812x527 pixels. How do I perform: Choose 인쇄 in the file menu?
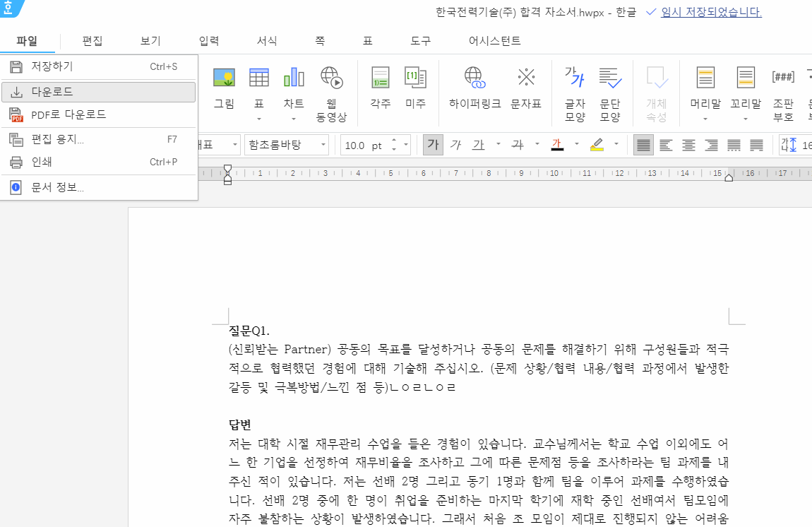click(98, 162)
